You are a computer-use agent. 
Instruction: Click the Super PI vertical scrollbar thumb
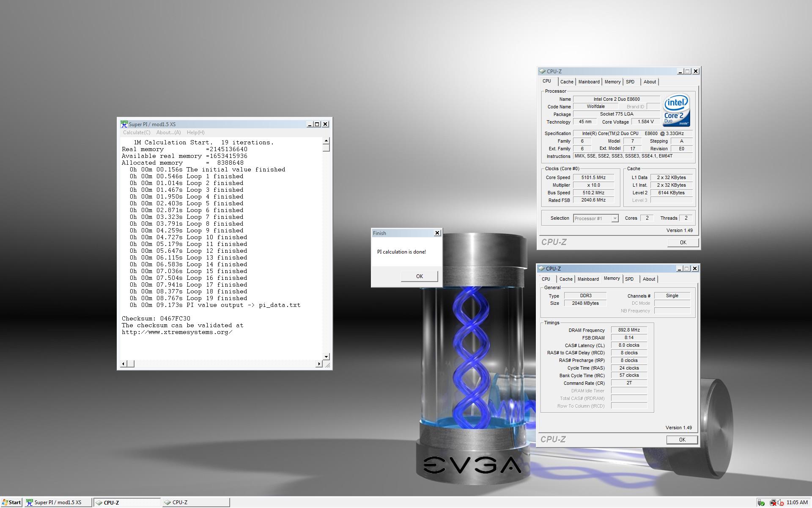[326, 148]
